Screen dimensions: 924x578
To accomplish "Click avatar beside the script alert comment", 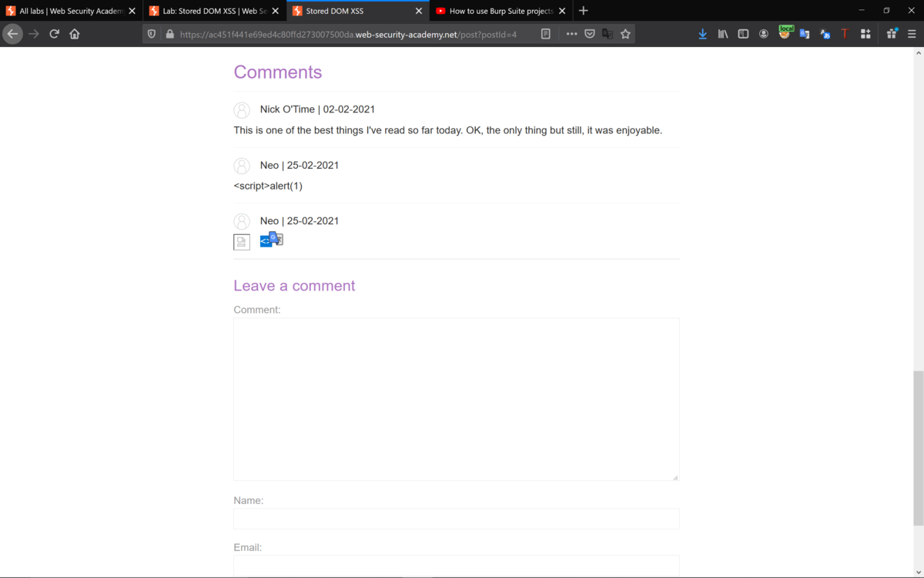I will tap(242, 166).
